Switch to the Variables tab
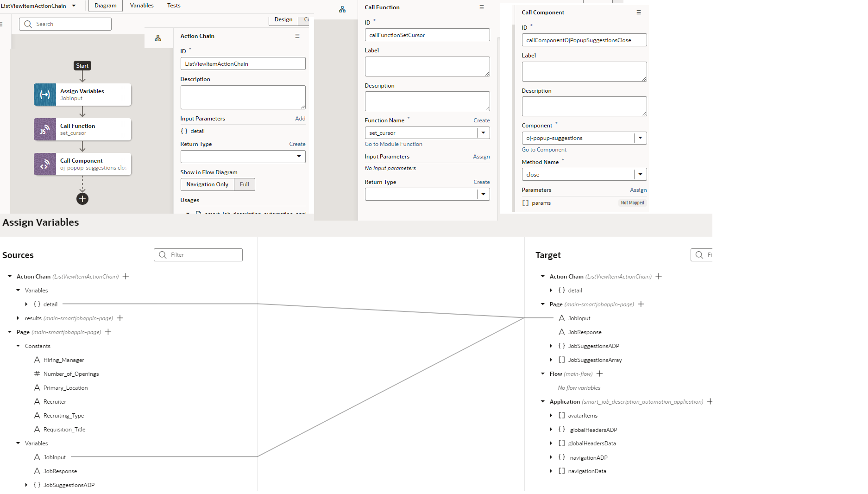Viewport: 868px width, 494px height. pyautogui.click(x=142, y=6)
